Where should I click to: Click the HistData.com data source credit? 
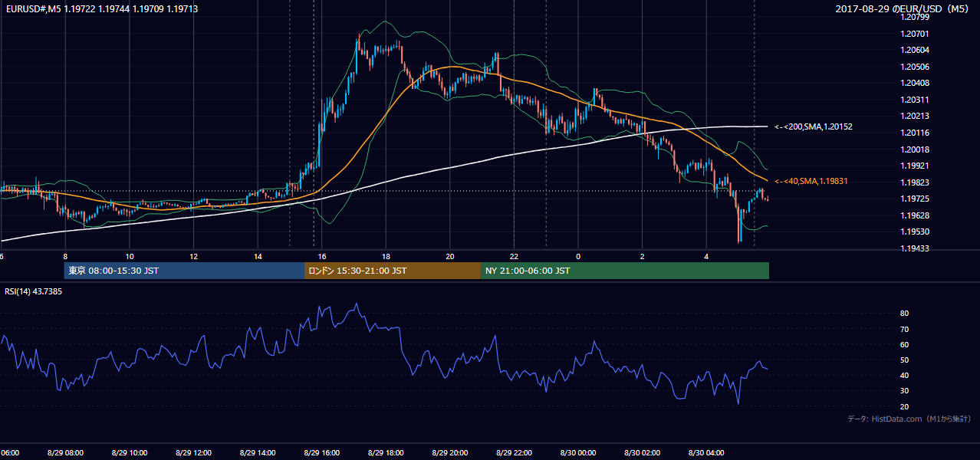pos(909,419)
